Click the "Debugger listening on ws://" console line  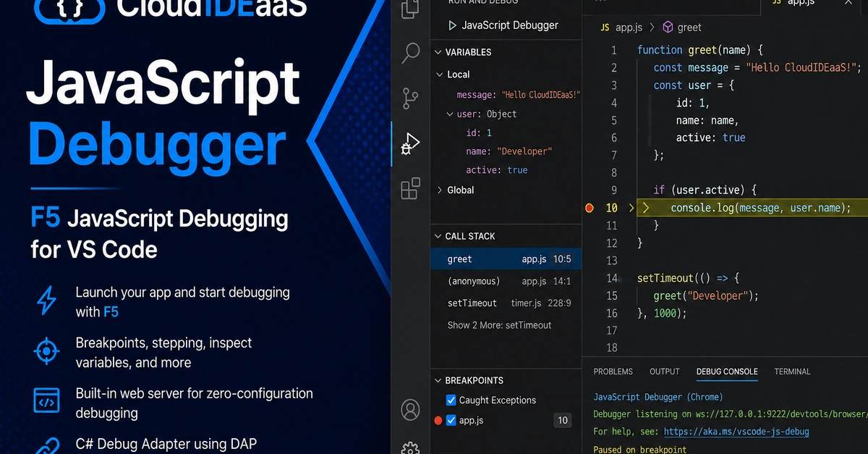click(x=731, y=414)
